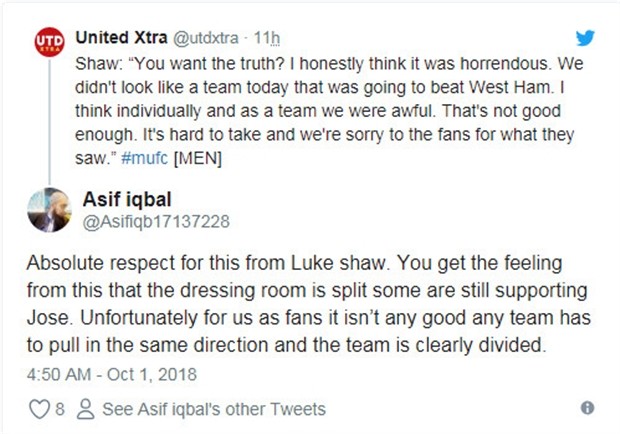Click the like count number 8

61,408
